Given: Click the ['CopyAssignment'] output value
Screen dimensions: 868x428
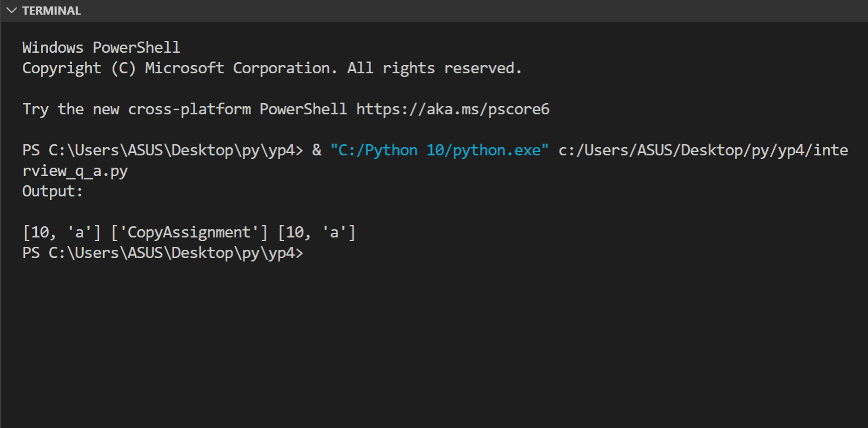Looking at the screenshot, I should point(189,233).
